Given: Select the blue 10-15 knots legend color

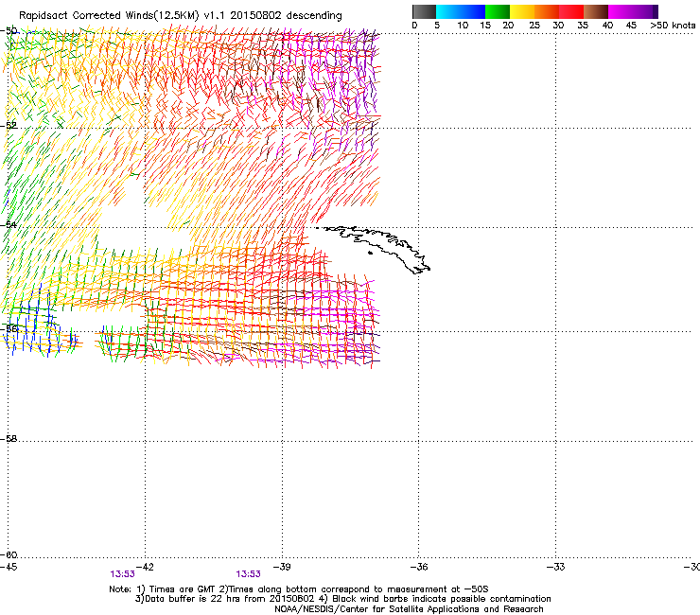Looking at the screenshot, I should 473,11.
